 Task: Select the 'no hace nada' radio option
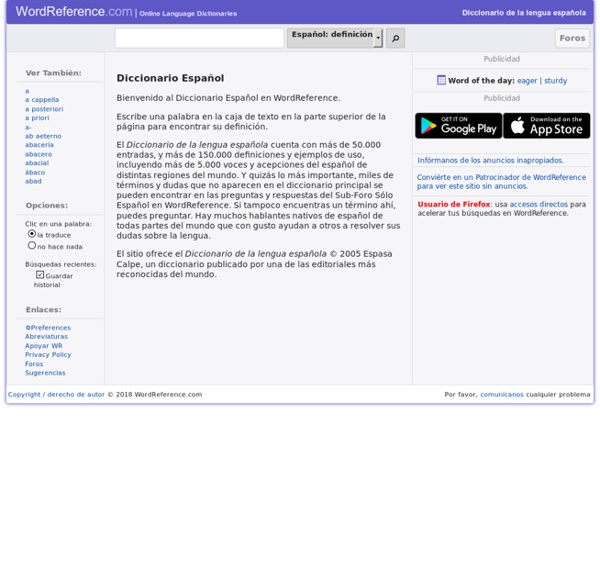32,246
